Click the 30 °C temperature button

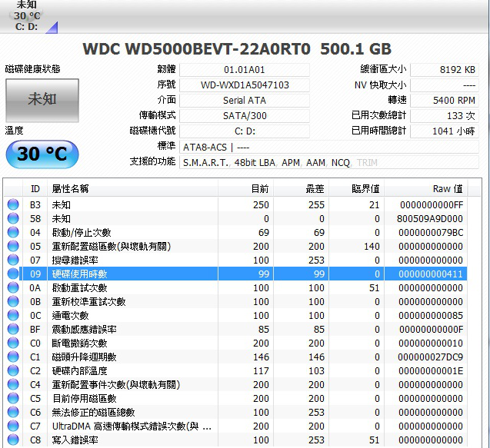tap(42, 154)
